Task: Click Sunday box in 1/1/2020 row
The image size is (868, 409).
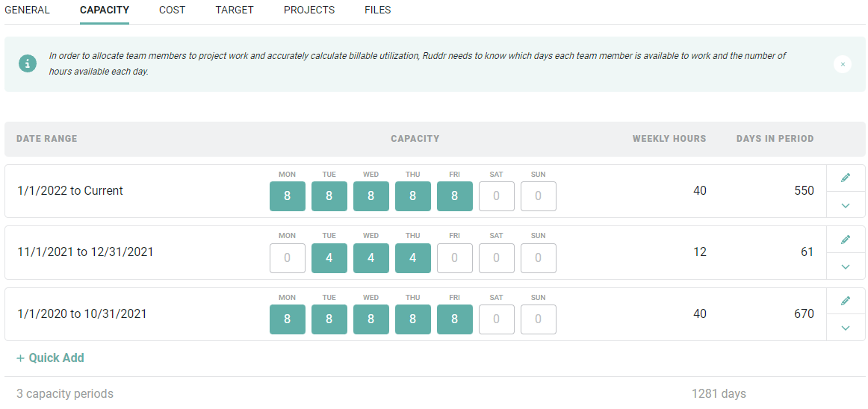Action: click(538, 319)
